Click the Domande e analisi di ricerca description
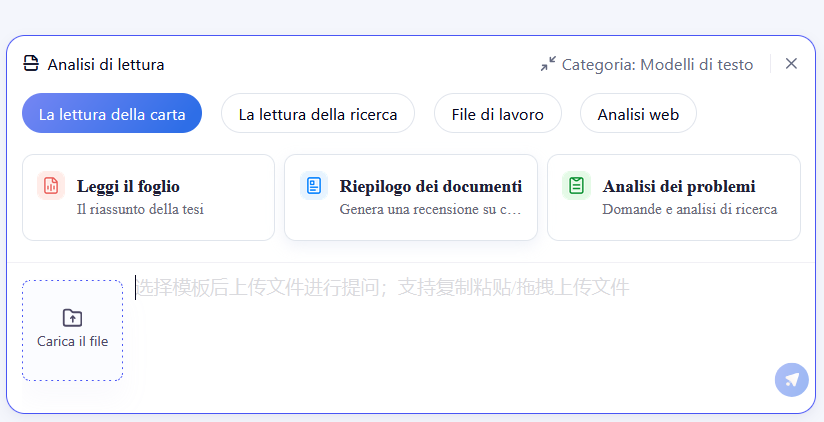 pos(689,210)
